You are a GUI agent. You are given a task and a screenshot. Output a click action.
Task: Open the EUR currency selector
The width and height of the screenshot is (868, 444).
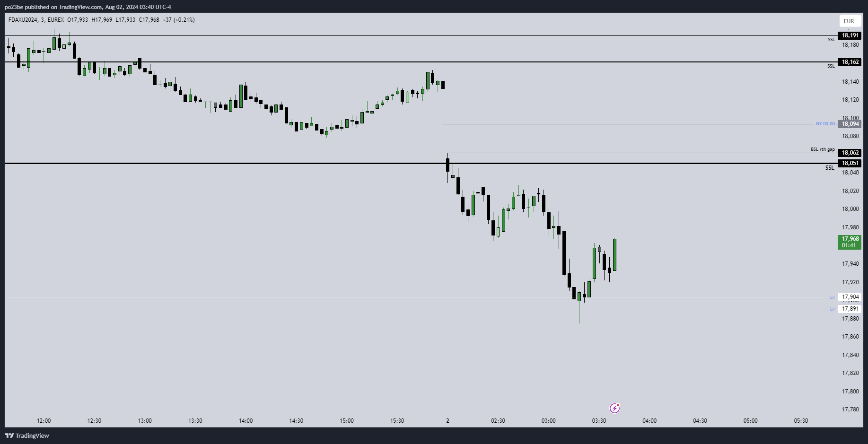(849, 21)
